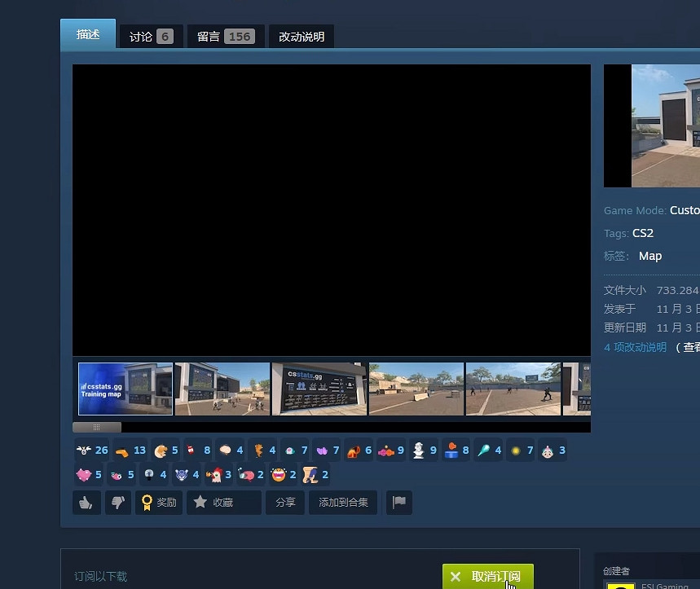Screen dimensions: 700x589
Task: Select the 改动说明 change notes tab
Action: 301,37
